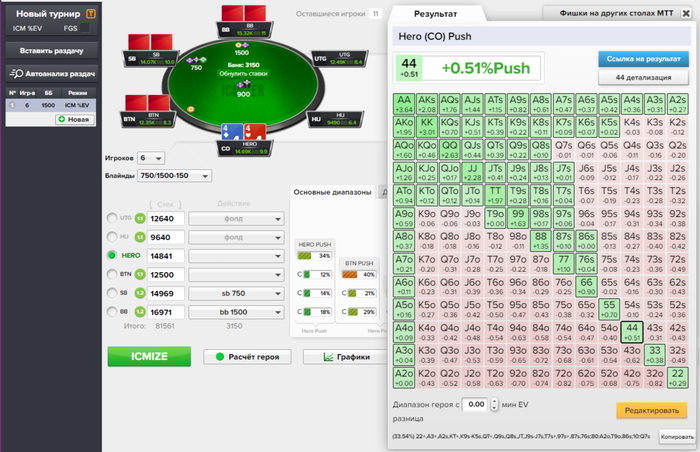This screenshot has width=700, height=452.
Task: Click the green plus icon beside Новая
Action: (x=62, y=119)
